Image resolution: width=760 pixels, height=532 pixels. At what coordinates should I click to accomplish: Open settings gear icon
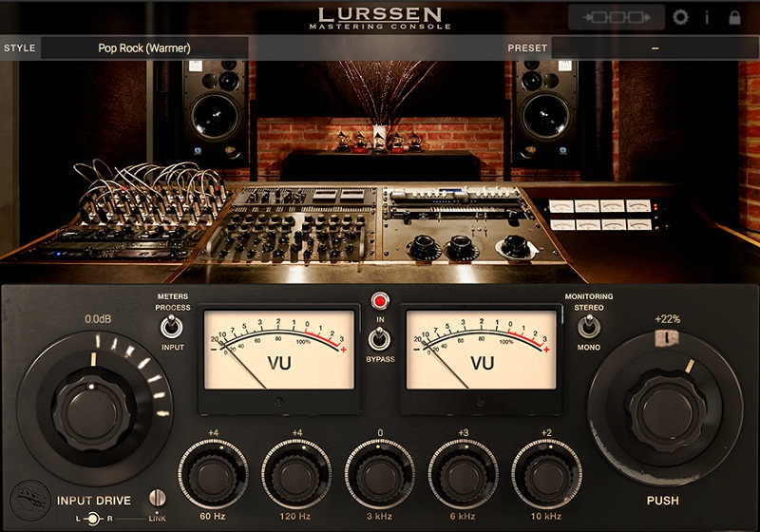click(x=680, y=18)
